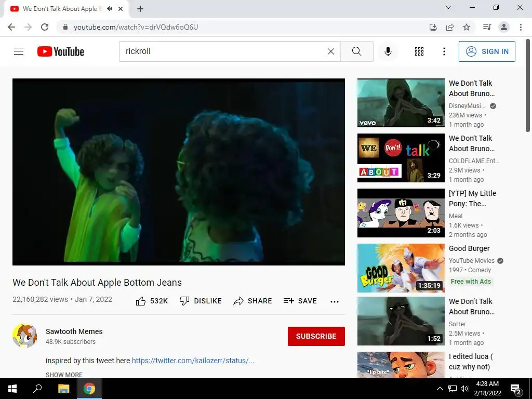
Task: Open the YouTube hamburger guide menu
Action: click(x=19, y=51)
